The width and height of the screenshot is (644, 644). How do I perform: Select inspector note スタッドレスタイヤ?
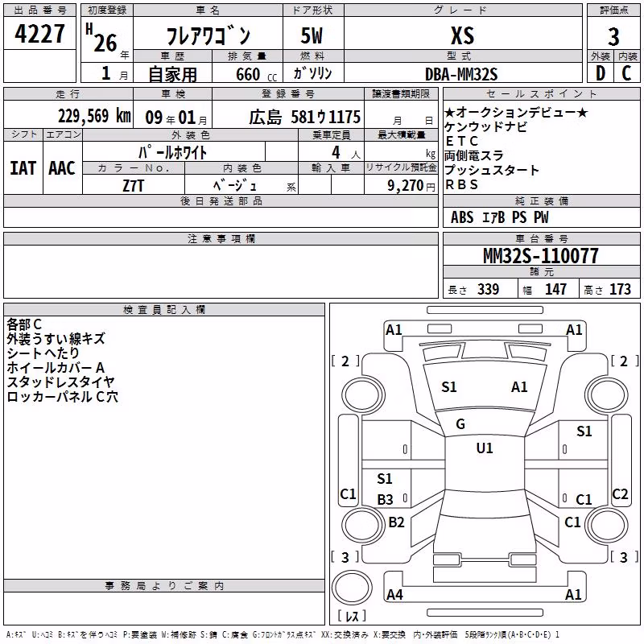[x=60, y=382]
